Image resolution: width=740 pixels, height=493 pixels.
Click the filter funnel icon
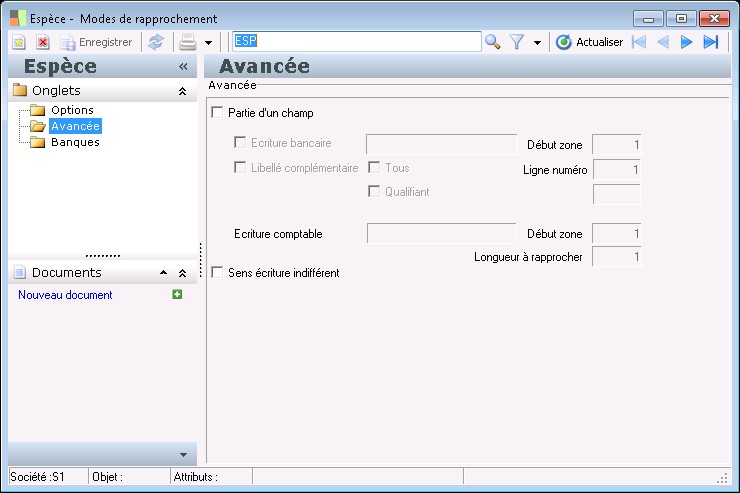coord(517,42)
